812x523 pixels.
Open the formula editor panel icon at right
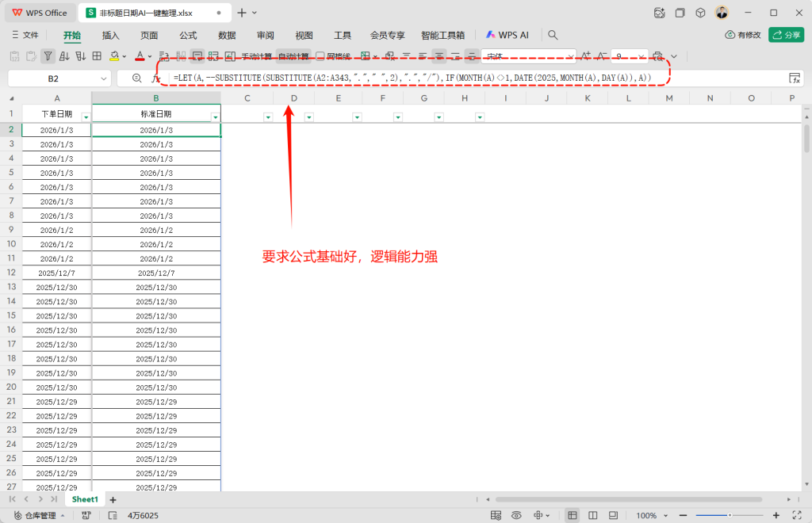tap(795, 78)
